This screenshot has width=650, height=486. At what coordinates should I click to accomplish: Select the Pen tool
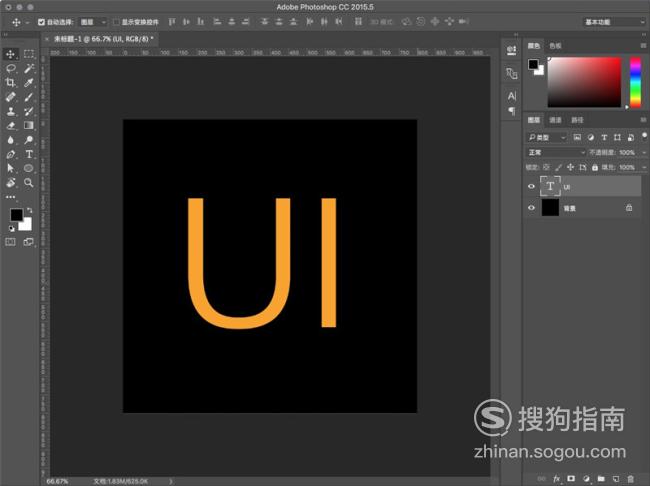(x=10, y=154)
